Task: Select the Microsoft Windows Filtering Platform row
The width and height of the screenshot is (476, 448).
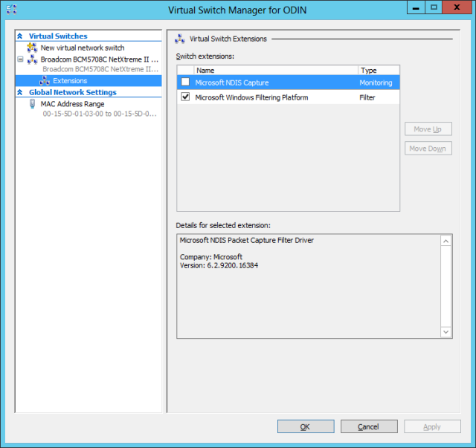Action: pyautogui.click(x=288, y=97)
